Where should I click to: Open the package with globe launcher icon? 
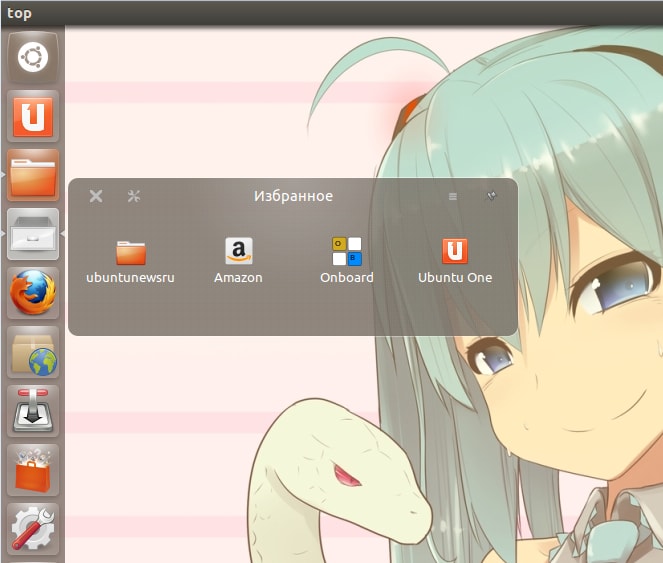coord(33,352)
